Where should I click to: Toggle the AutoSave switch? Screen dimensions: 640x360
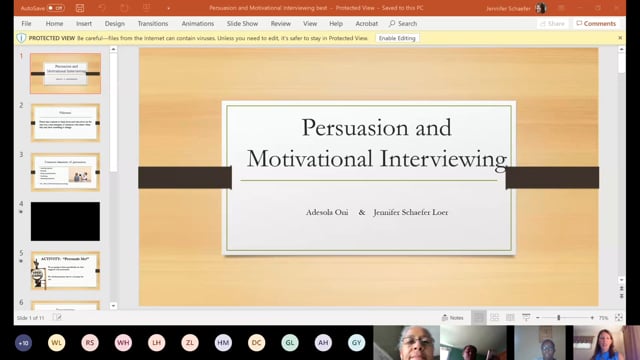point(56,8)
